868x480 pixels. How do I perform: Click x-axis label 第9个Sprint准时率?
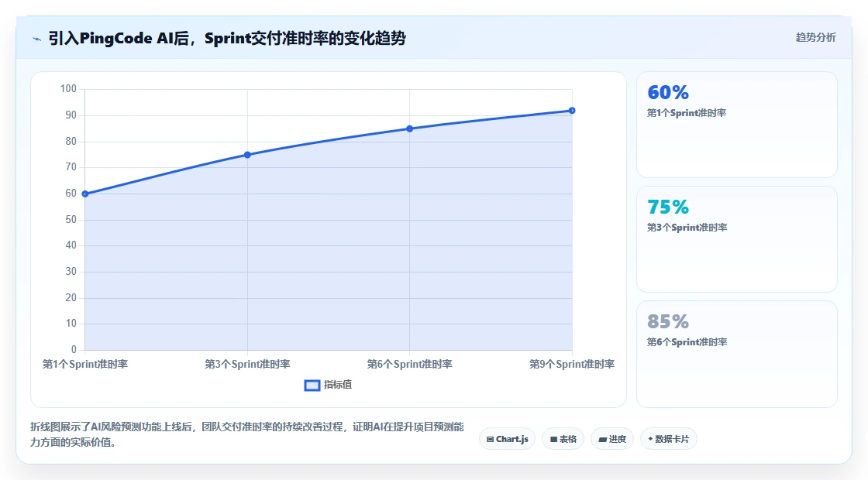572,365
